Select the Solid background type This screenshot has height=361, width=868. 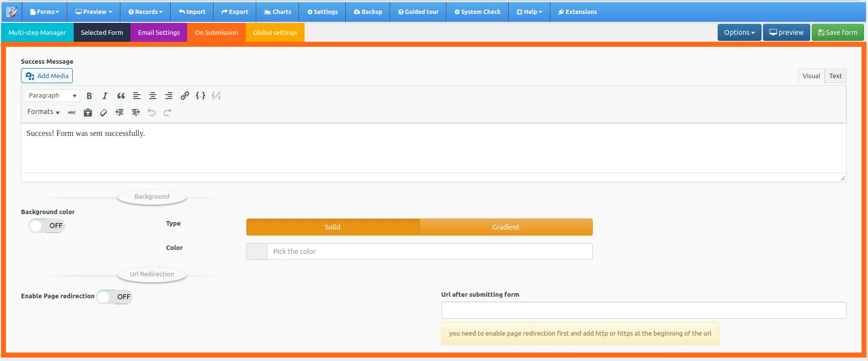332,227
